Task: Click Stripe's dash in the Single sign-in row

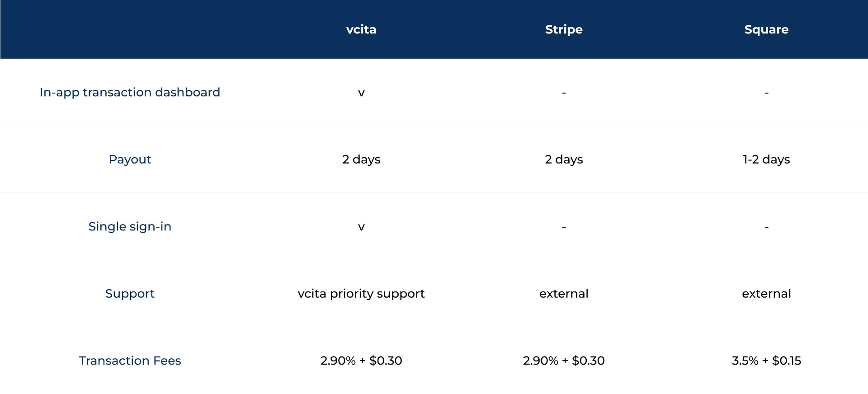Action: (564, 227)
